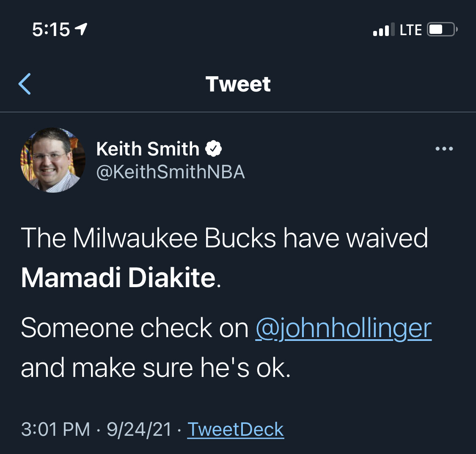Click the "Someone check on" text

135,328
